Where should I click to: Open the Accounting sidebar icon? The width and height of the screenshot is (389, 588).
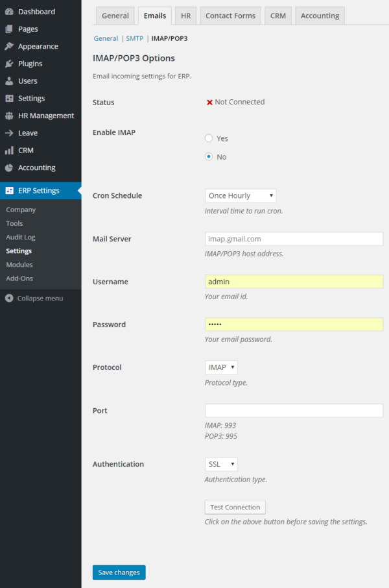click(9, 167)
